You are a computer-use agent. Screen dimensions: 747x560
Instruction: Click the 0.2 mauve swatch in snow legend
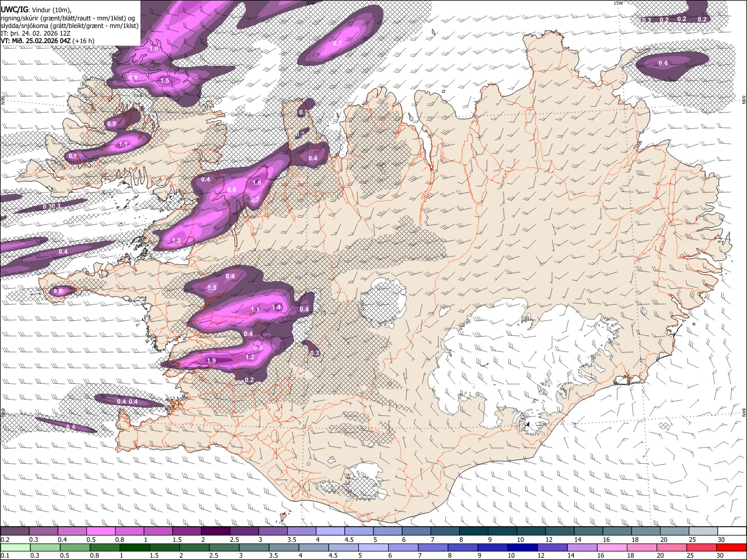click(x=15, y=531)
